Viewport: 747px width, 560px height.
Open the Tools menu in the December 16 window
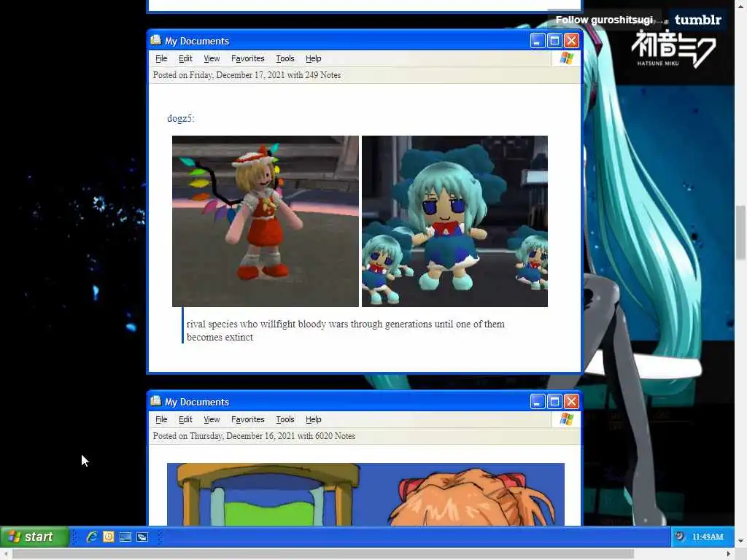pos(285,419)
